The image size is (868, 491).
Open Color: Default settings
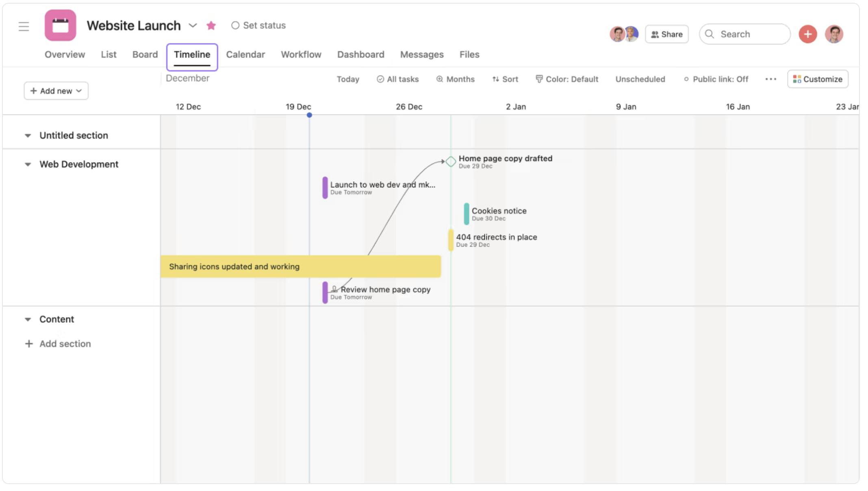(x=567, y=79)
